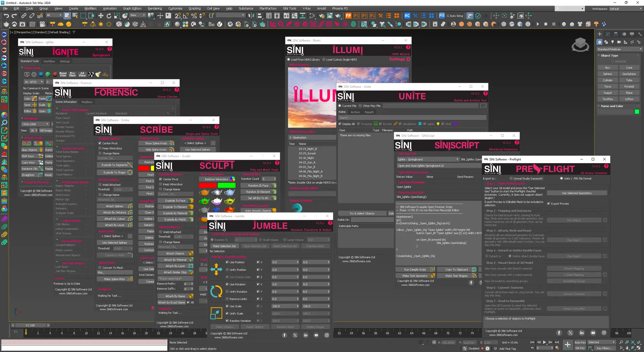
Task: Click the Undo arrow in the main toolbar
Action: [6, 16]
